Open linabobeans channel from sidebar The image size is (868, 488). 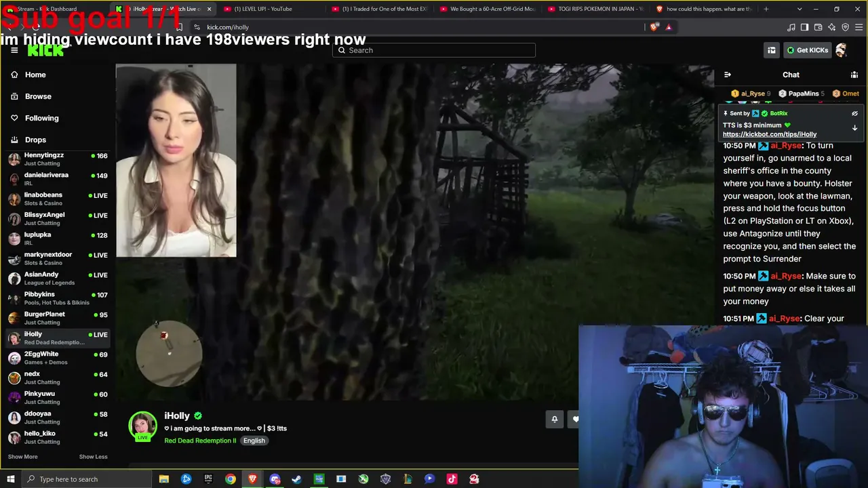58,199
